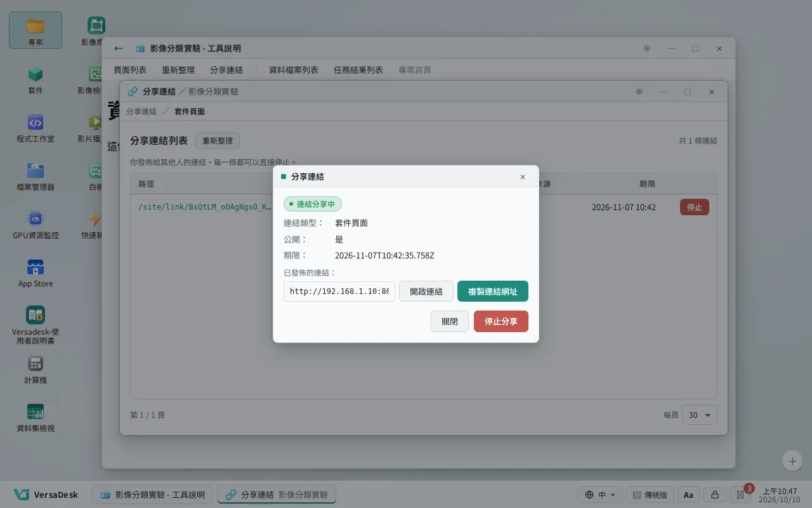Image resolution: width=812 pixels, height=508 pixels.
Task: Click the round plus button on desktop
Action: pos(792,460)
